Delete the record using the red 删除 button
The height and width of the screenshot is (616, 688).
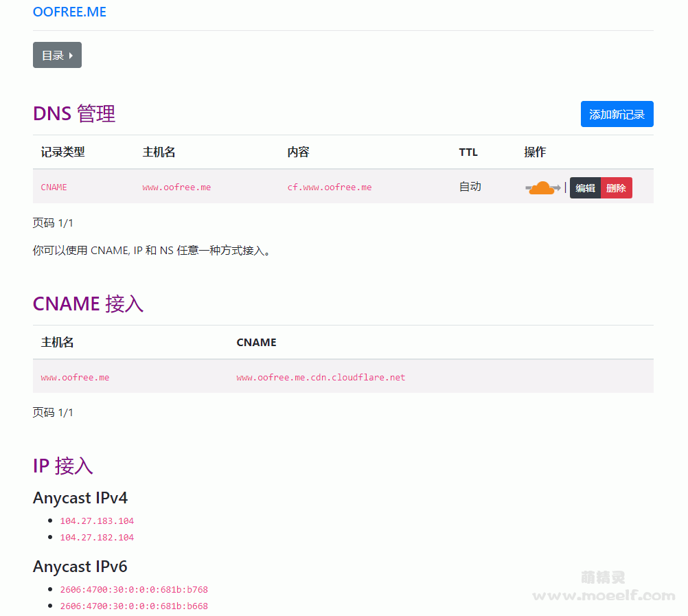(x=616, y=187)
